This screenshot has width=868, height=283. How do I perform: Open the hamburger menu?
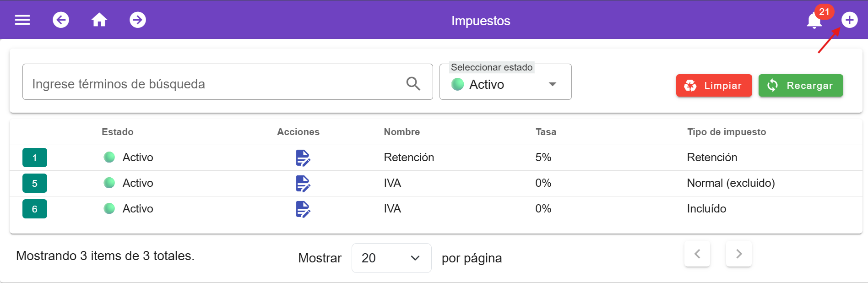coord(22,20)
